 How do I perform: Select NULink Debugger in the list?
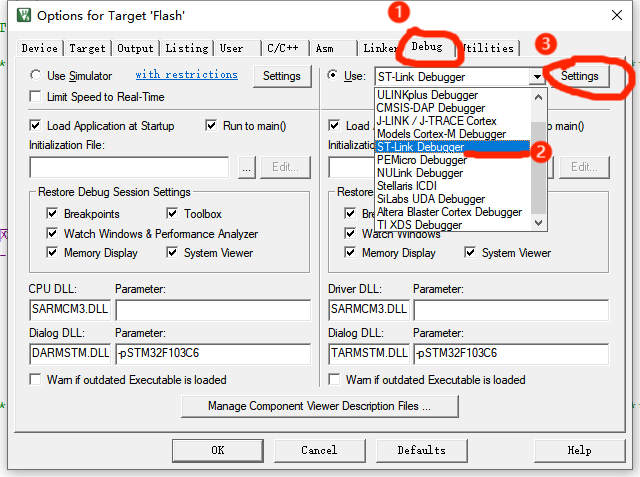coord(453,173)
